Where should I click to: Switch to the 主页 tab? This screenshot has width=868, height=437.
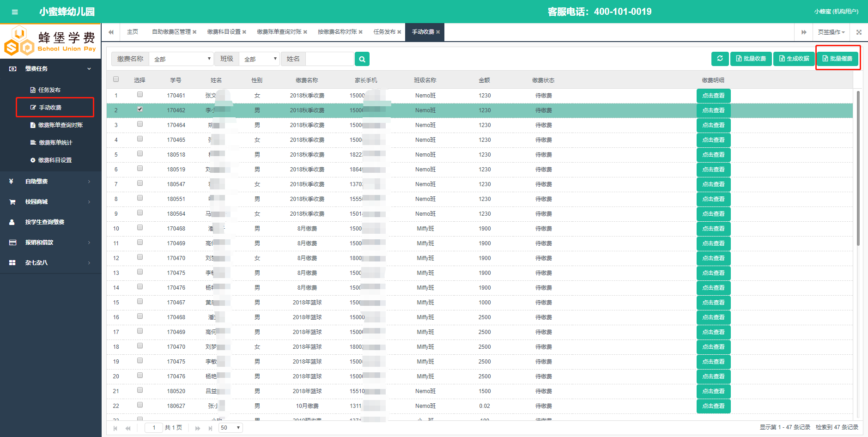[x=133, y=32]
